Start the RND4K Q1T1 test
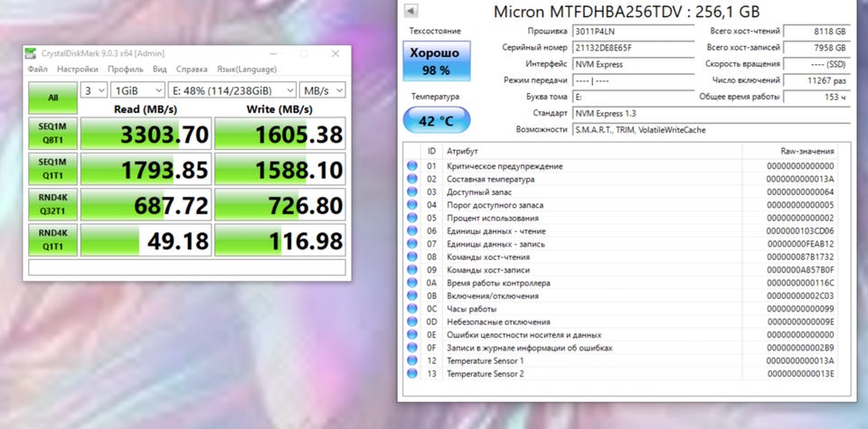Image resolution: width=868 pixels, height=429 pixels. 52,239
